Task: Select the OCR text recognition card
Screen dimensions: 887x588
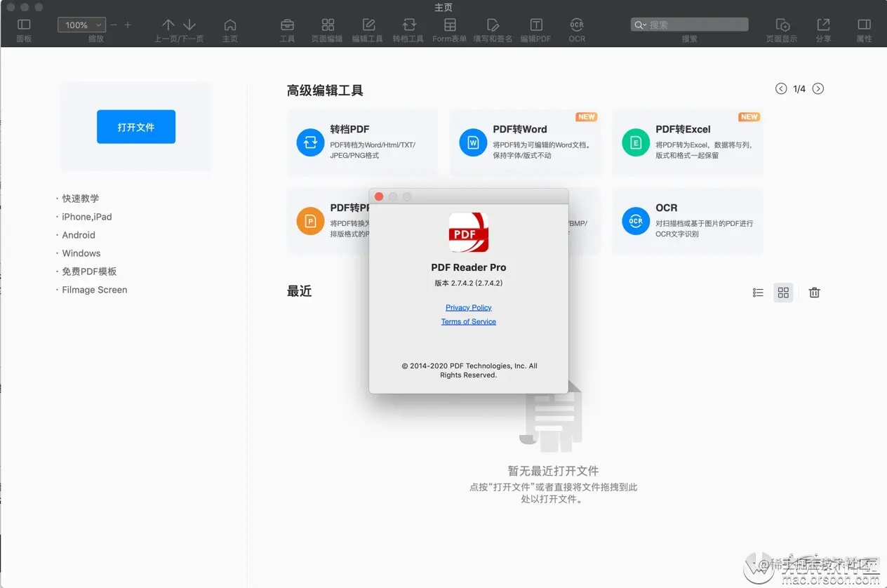Action: (x=688, y=221)
